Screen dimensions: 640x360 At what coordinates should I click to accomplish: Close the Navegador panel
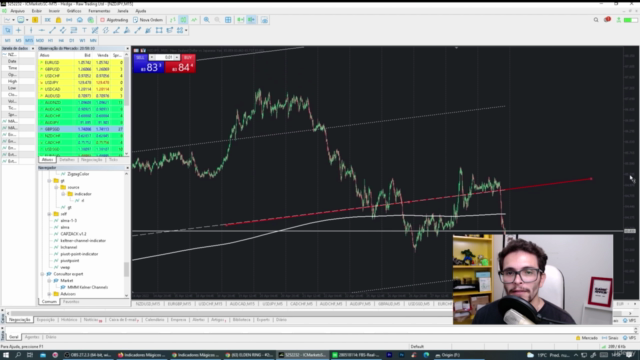tap(127, 168)
